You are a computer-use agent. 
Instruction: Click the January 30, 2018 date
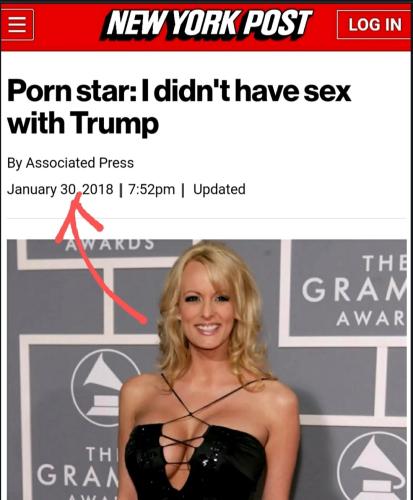(x=60, y=189)
